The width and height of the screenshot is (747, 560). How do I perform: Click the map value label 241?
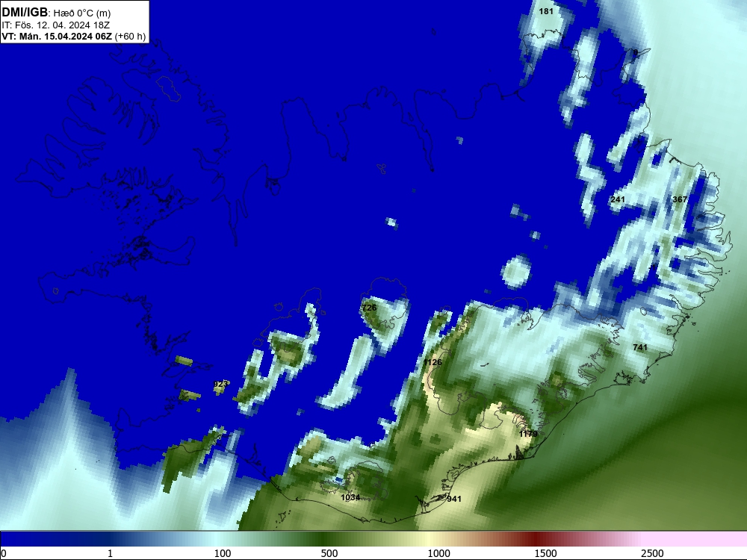pyautogui.click(x=618, y=199)
